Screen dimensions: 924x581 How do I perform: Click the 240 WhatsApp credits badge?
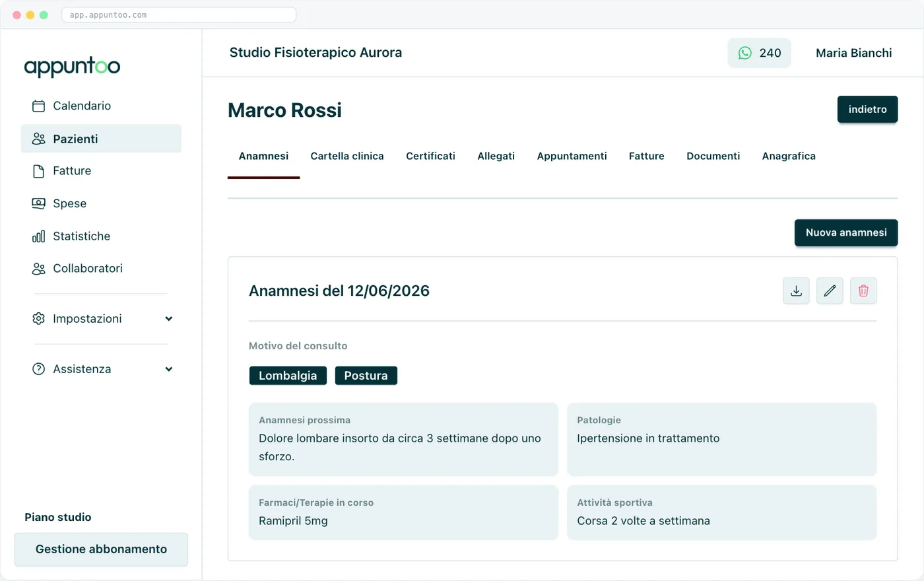click(x=759, y=53)
